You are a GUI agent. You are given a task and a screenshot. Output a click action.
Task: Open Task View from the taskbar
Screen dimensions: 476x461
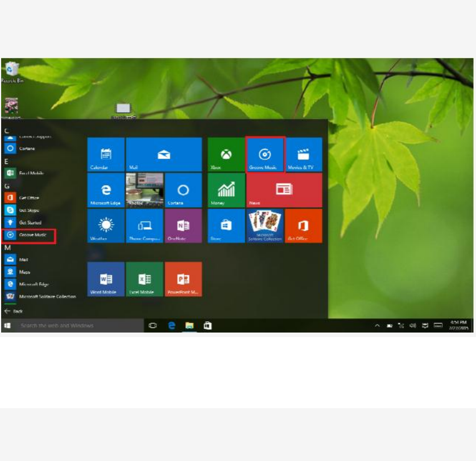tap(153, 326)
